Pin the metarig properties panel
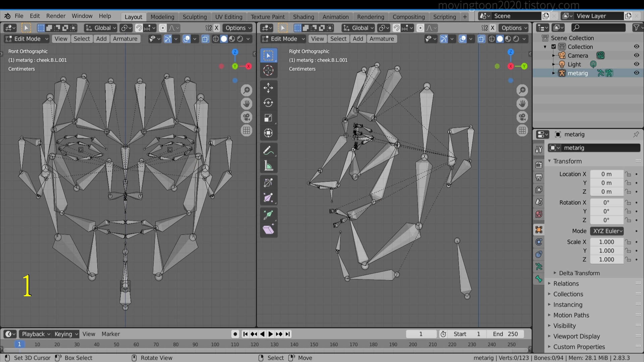 click(x=636, y=134)
